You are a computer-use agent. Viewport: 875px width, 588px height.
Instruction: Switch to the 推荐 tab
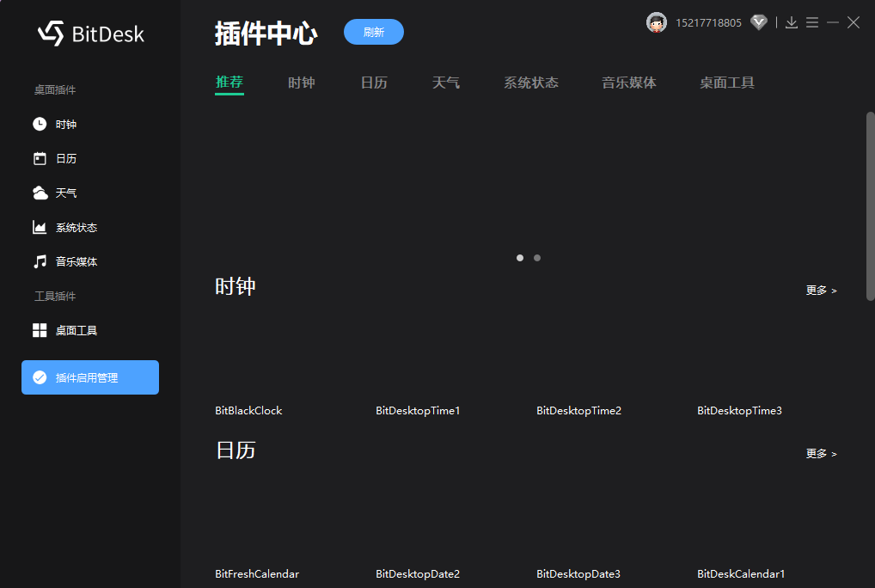tap(229, 83)
